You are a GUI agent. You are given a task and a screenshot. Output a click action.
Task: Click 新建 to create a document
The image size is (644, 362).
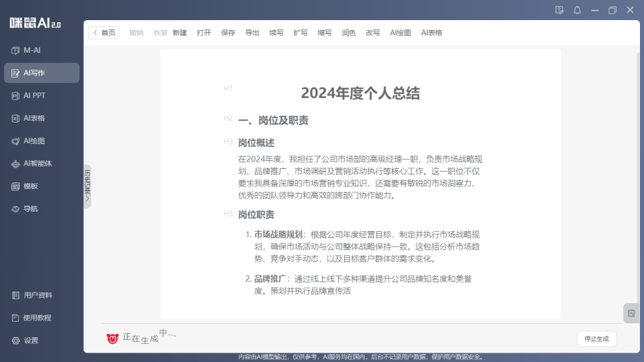(180, 33)
